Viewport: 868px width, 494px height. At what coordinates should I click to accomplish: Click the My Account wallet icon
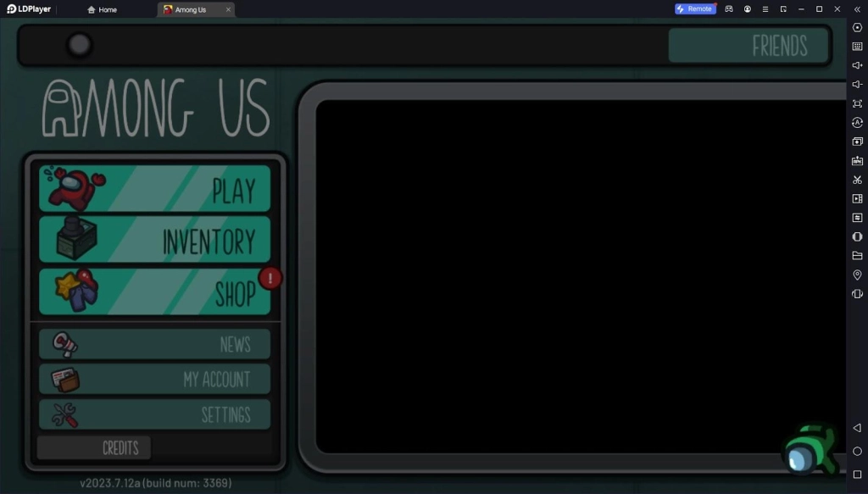pos(65,380)
